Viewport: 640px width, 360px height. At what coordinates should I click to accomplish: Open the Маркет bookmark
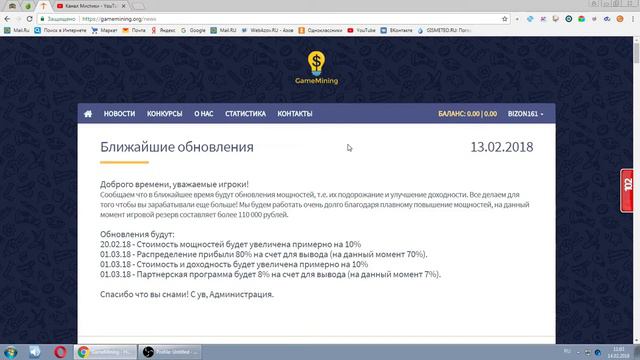(104, 30)
